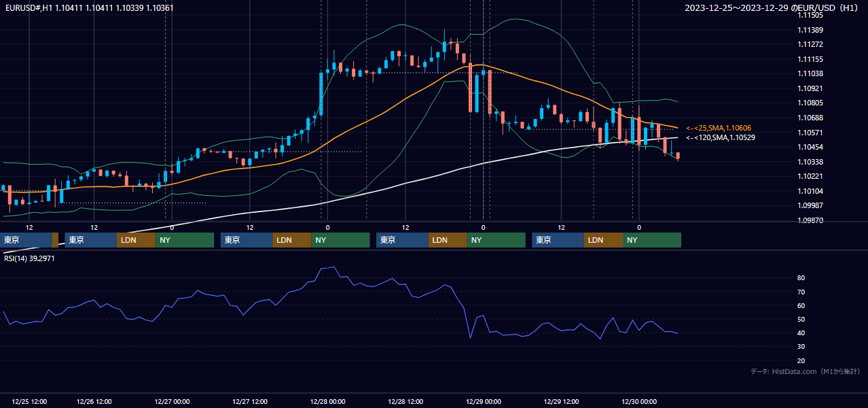The width and height of the screenshot is (868, 408).
Task: Select the 12/27 00:00 time label
Action: (x=172, y=401)
